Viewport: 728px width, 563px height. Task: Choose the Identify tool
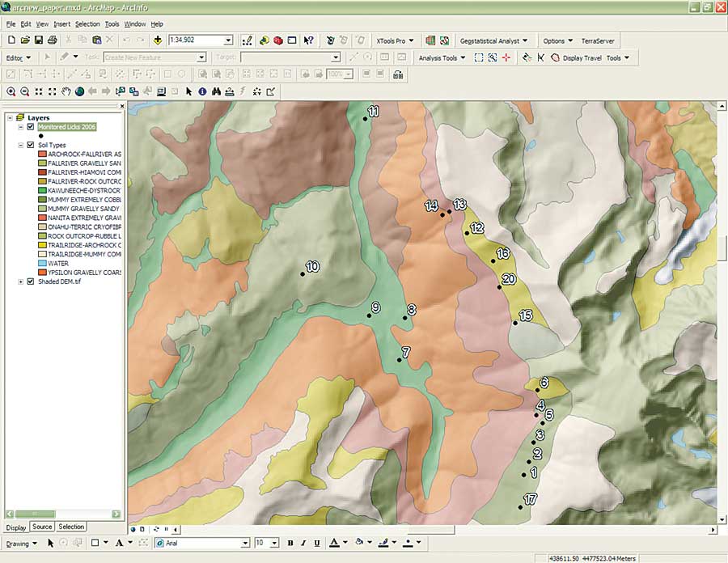[x=202, y=91]
